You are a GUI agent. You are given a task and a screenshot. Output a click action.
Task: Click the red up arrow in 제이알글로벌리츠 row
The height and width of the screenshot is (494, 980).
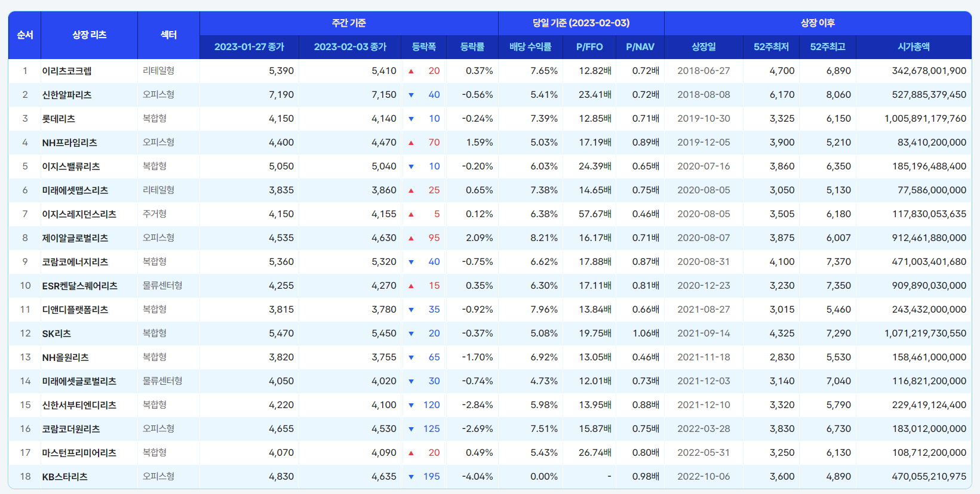[411, 238]
